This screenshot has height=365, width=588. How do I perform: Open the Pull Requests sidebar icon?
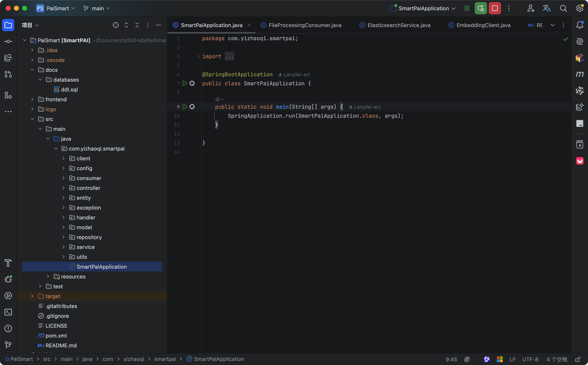pyautogui.click(x=8, y=74)
